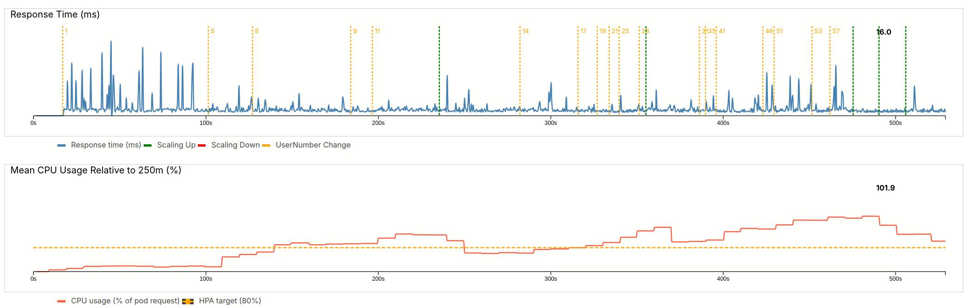Hide the HPA target (80%) legend item
Viewport: 980px width, 308px height.
pyautogui.click(x=230, y=301)
